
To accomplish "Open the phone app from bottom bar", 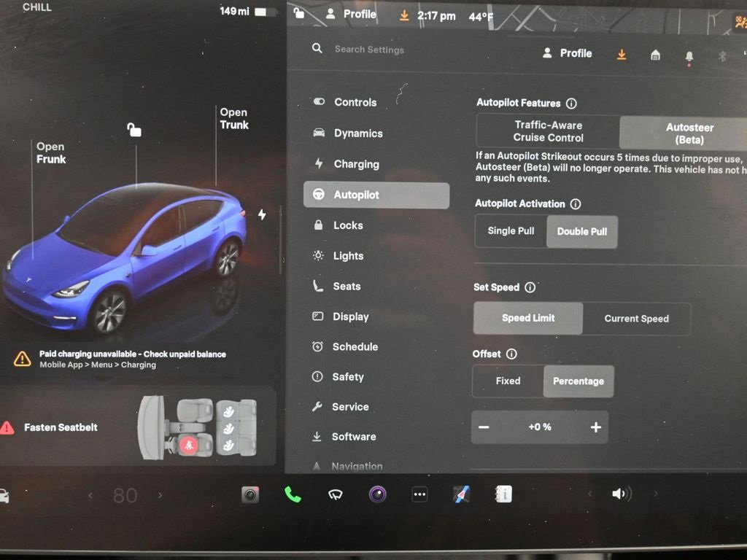I will click(x=292, y=494).
